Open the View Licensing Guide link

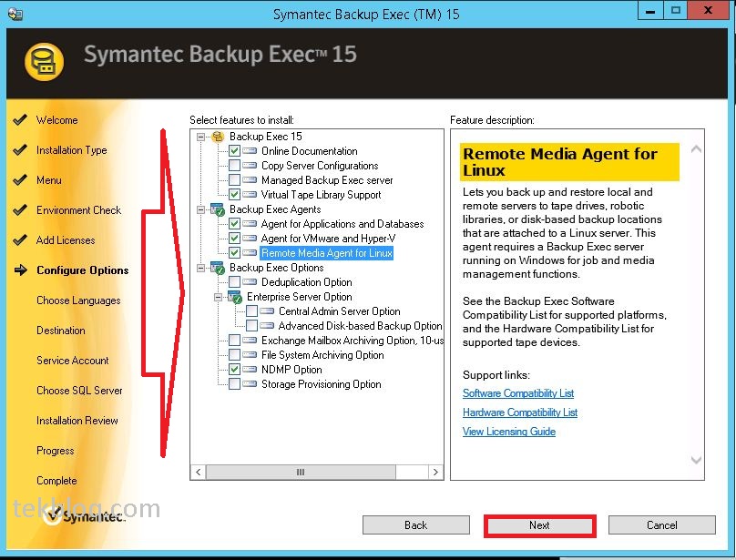click(x=509, y=432)
